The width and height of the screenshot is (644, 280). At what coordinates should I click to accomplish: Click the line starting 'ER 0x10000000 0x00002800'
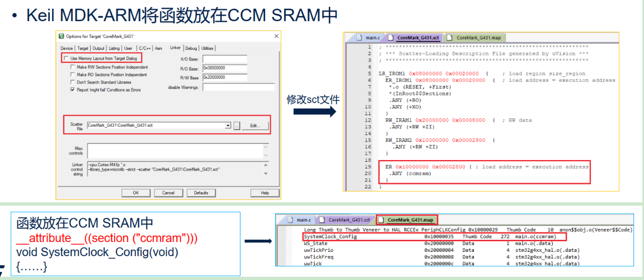(487, 167)
